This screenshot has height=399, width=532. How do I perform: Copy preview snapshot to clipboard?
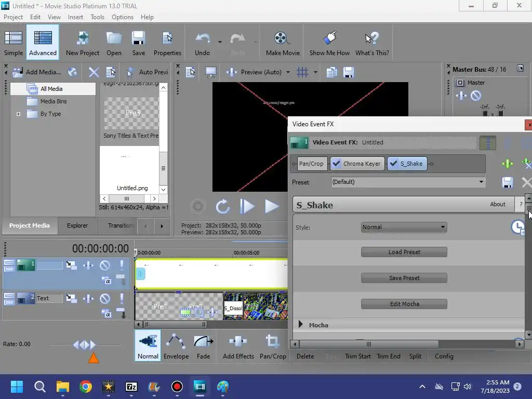click(331, 72)
